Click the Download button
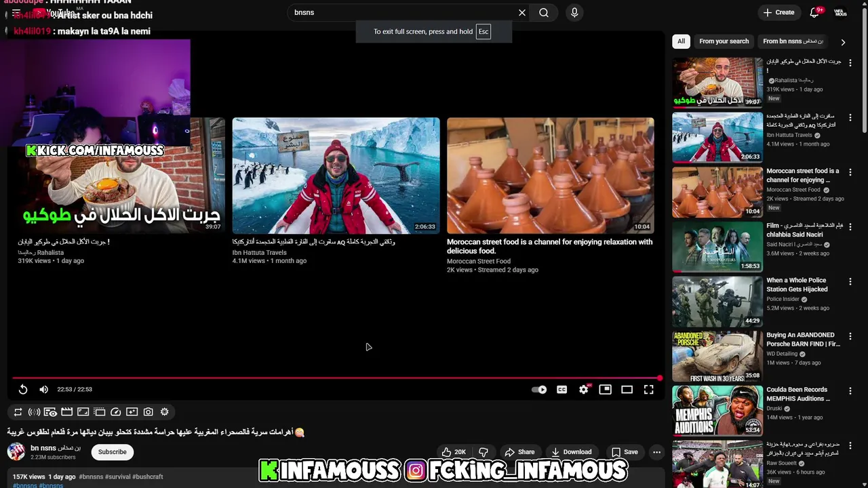This screenshot has height=488, width=868. tap(571, 452)
